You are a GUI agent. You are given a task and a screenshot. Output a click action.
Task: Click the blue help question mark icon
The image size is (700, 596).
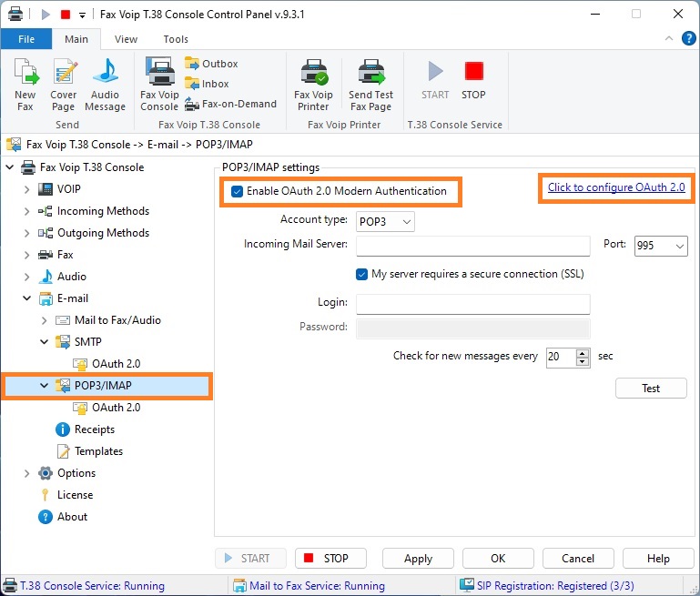[x=688, y=39]
